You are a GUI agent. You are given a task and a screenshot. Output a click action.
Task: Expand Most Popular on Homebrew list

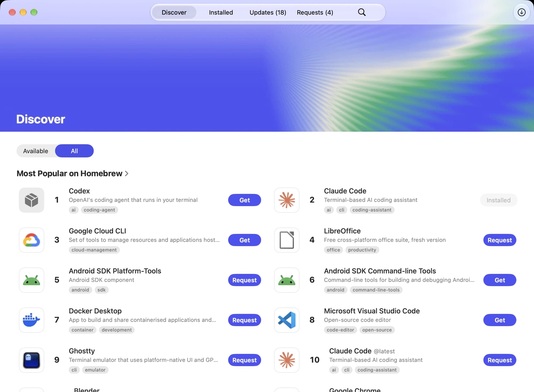[73, 173]
